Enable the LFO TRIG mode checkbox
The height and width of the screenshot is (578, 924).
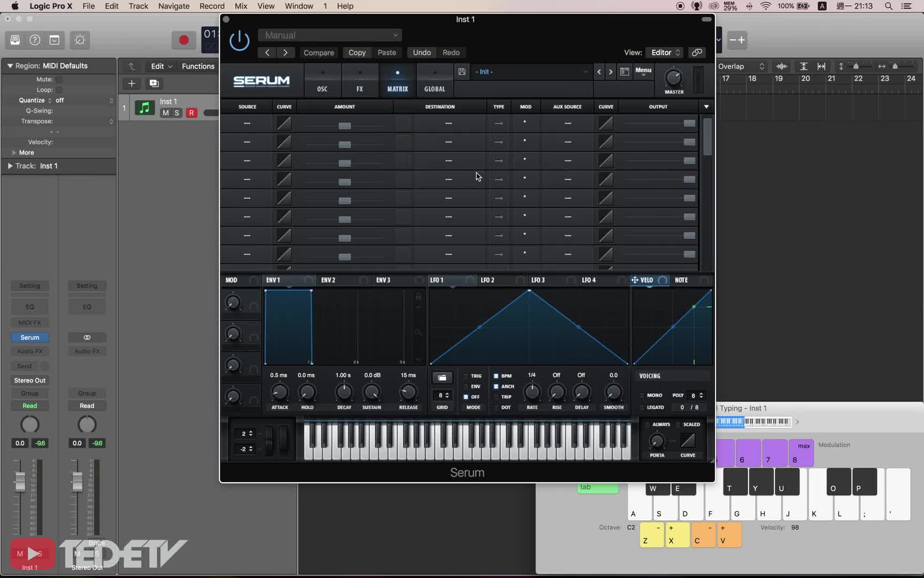pyautogui.click(x=466, y=376)
